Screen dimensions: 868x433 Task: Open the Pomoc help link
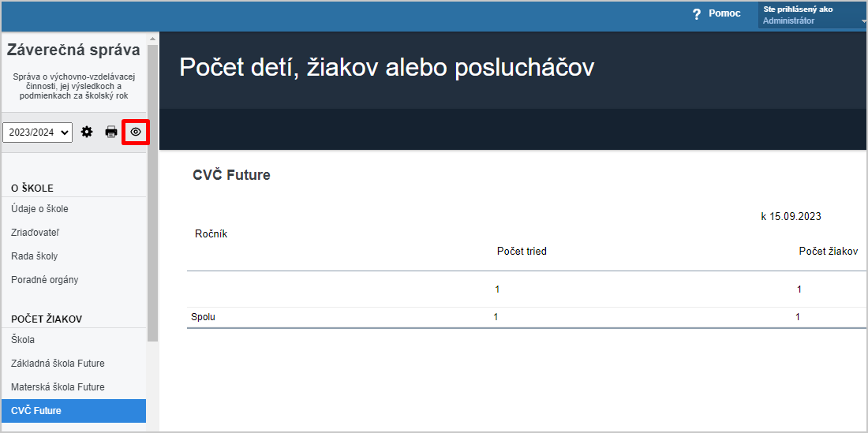(724, 14)
